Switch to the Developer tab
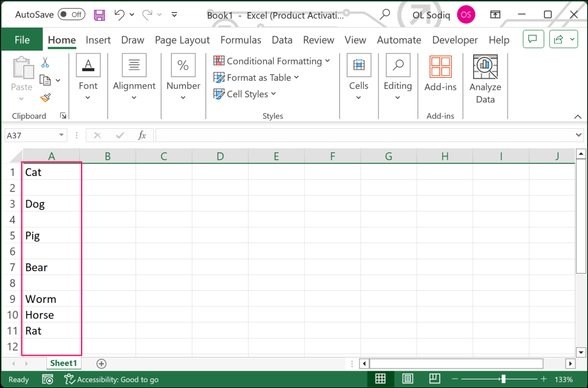 click(x=455, y=40)
